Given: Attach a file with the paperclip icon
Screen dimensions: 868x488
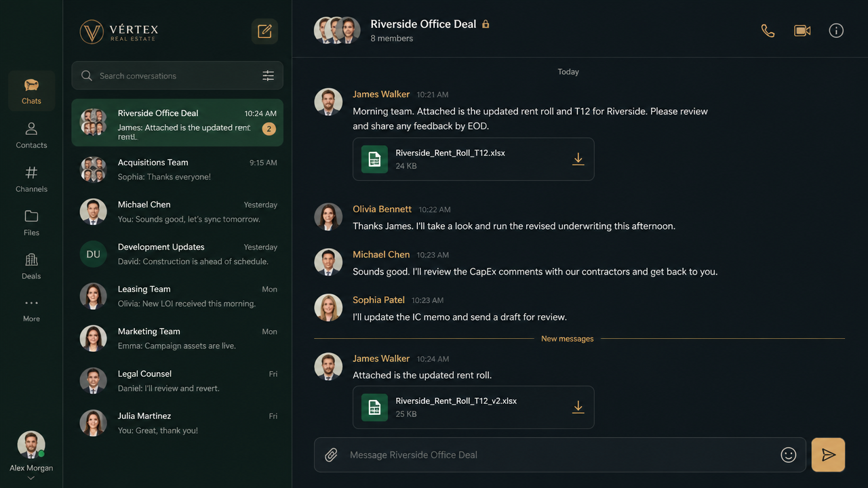Looking at the screenshot, I should [x=331, y=455].
